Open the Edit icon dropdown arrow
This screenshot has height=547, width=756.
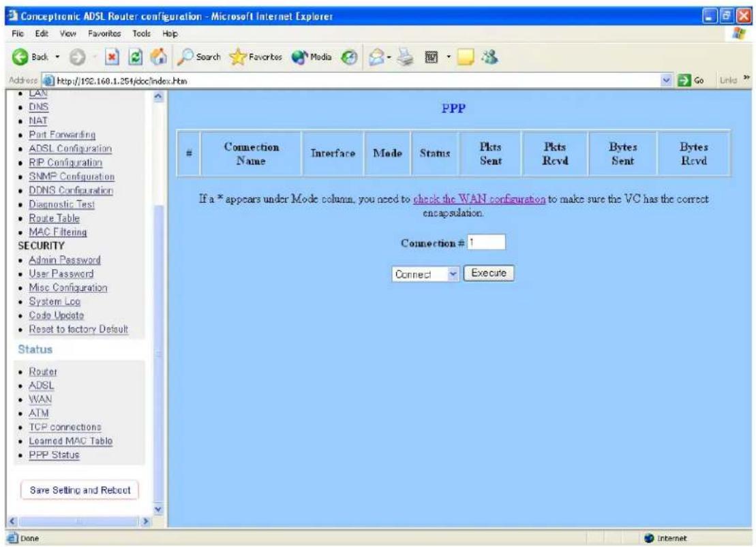coord(449,57)
